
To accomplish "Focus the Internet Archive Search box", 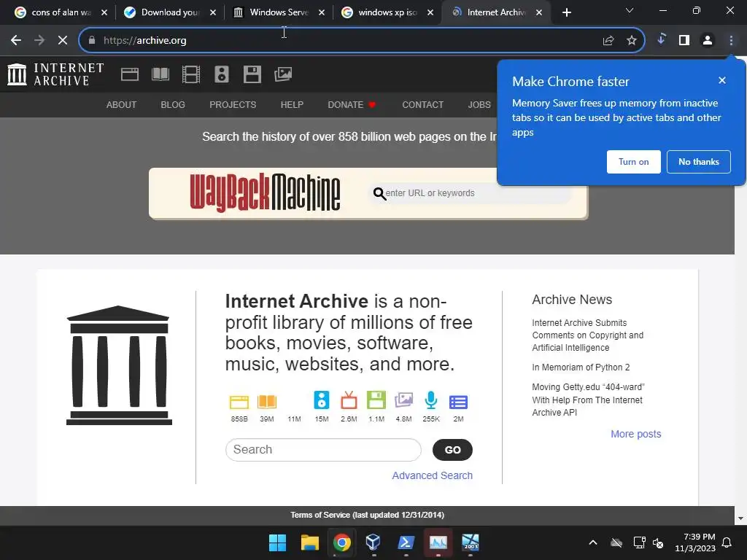I will click(323, 450).
